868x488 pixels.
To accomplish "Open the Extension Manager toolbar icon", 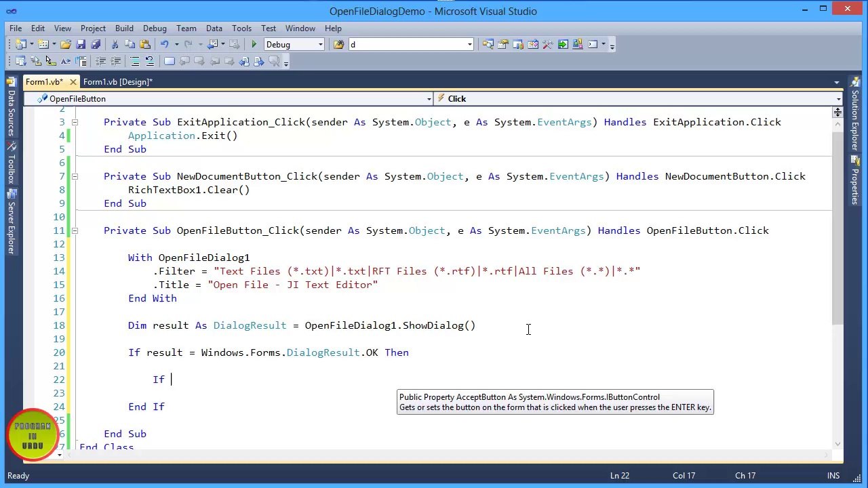I will [x=578, y=45].
